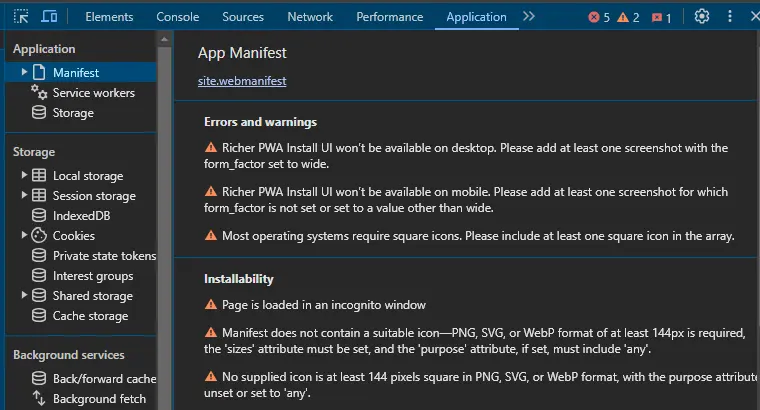Expand the Cookies tree arrow
The width and height of the screenshot is (760, 410).
tap(24, 235)
